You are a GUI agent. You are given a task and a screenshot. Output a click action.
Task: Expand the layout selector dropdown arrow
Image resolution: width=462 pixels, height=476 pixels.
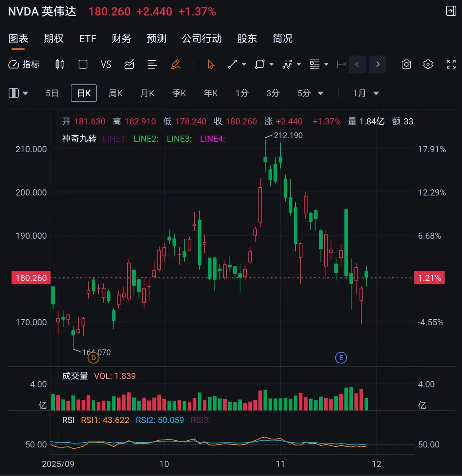point(25,94)
